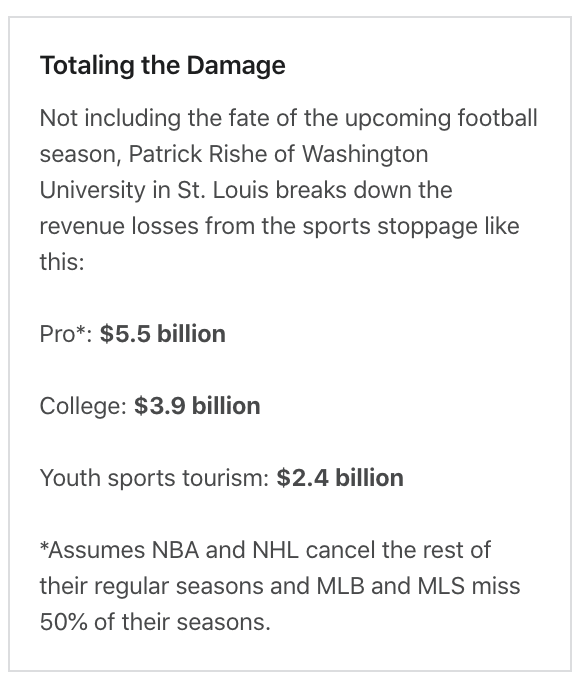This screenshot has width=582, height=684.
Task: Click the words 'upcoming football' in the intro
Action: [x=441, y=119]
